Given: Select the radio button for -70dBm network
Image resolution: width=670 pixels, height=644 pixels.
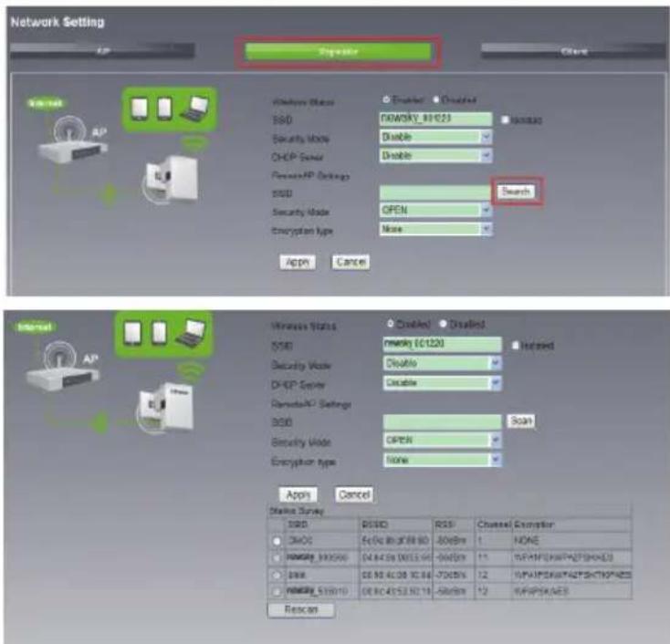Looking at the screenshot, I should pyautogui.click(x=277, y=575).
